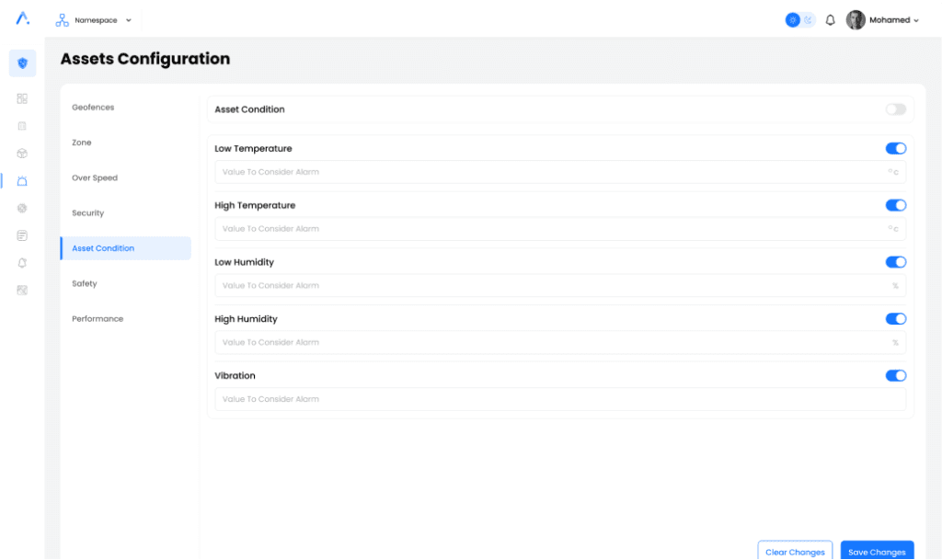Enable the Asset Condition master toggle
Image resolution: width=942 pixels, height=560 pixels.
(x=895, y=109)
